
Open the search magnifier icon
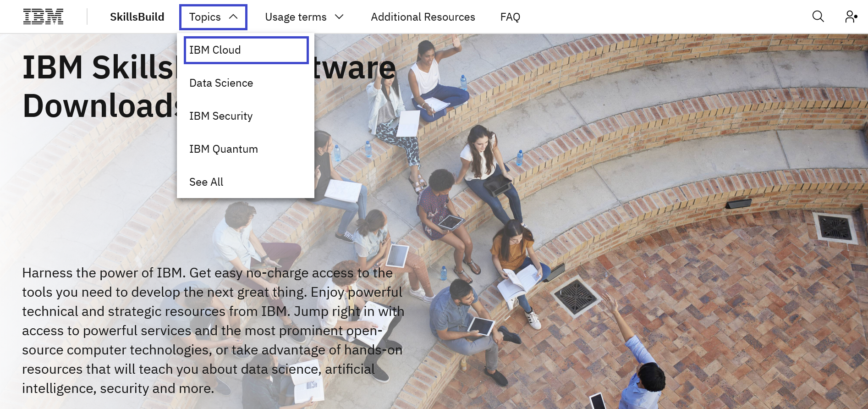click(x=818, y=17)
